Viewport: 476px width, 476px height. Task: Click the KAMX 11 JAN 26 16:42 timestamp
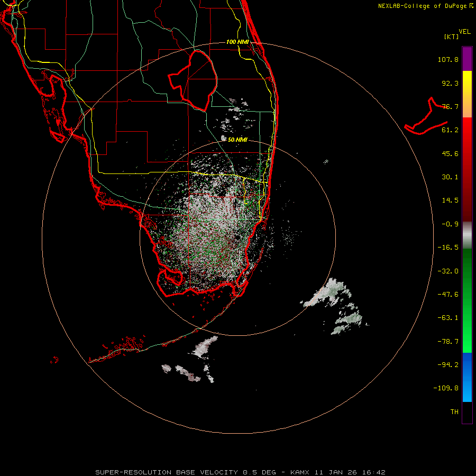coord(338,472)
